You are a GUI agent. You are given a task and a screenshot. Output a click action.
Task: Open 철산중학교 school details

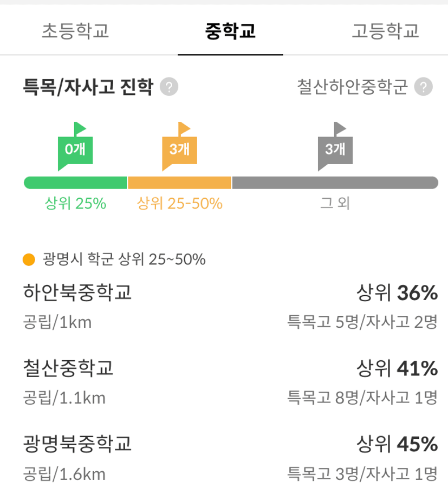click(230, 382)
